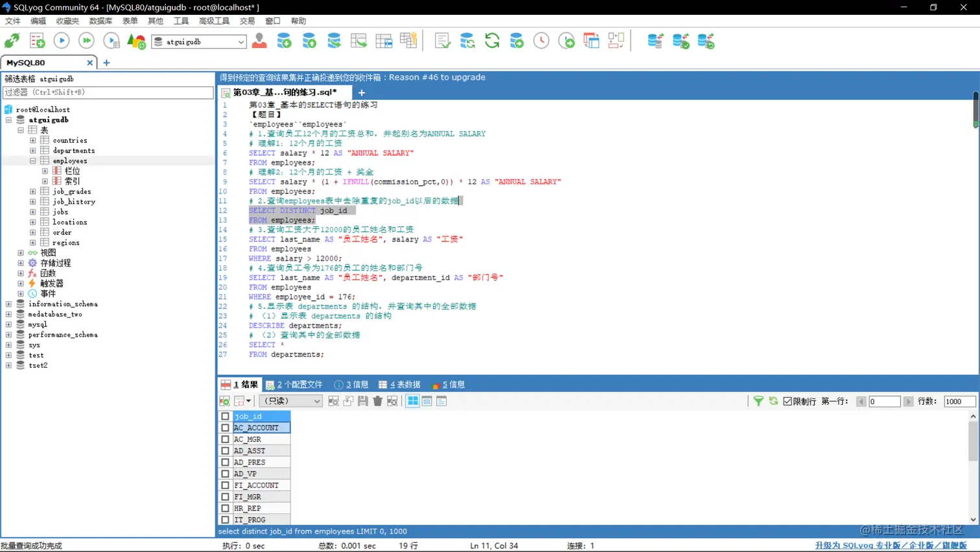Image resolution: width=980 pixels, height=552 pixels.
Task: Open a new query editor tab icon
Action: coord(37,41)
